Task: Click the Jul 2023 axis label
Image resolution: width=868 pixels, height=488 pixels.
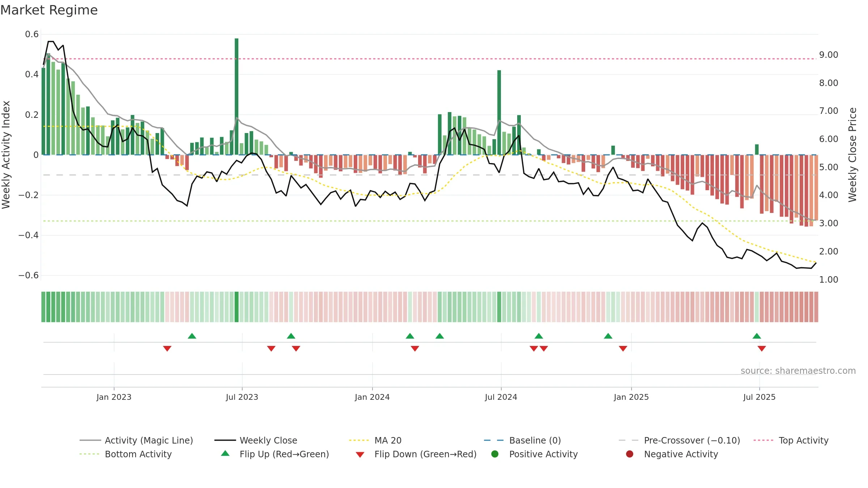Action: click(242, 397)
